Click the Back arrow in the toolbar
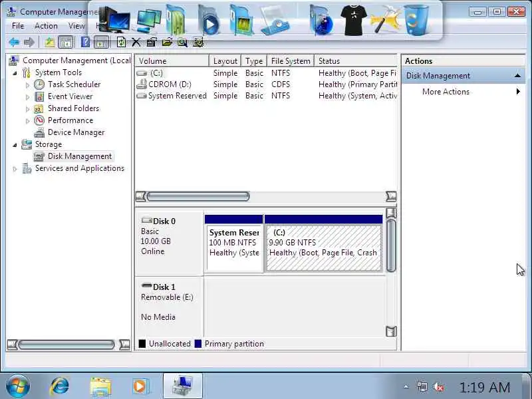Viewport: 532px width, 399px height. pos(14,43)
